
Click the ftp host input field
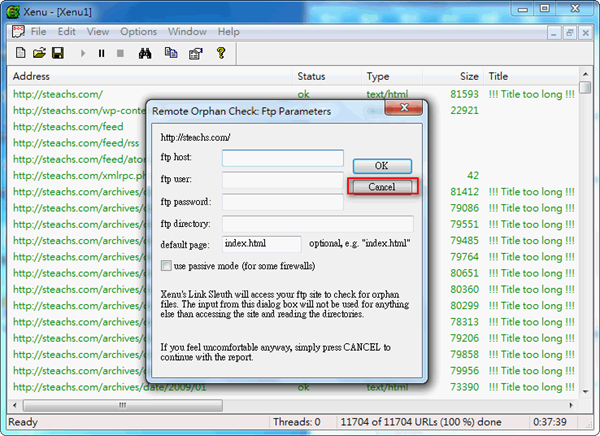click(x=283, y=158)
